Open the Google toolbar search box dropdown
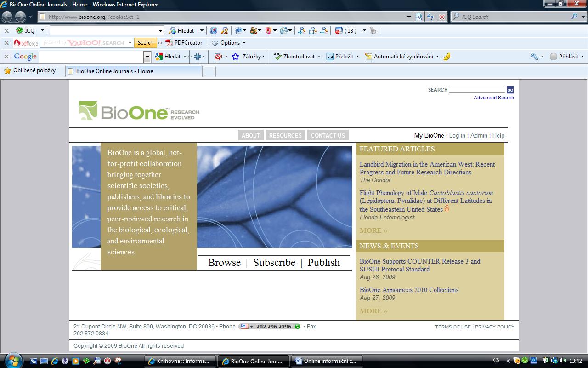This screenshot has width=588, height=368. click(147, 57)
